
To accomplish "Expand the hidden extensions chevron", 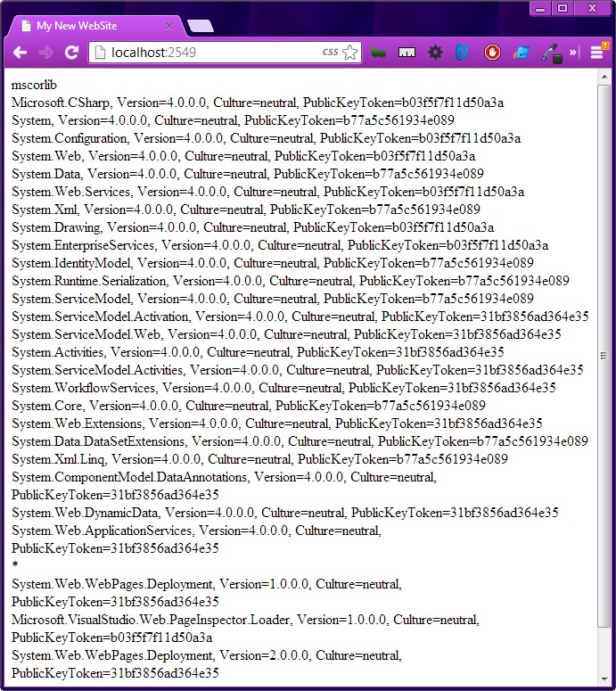I will (573, 53).
